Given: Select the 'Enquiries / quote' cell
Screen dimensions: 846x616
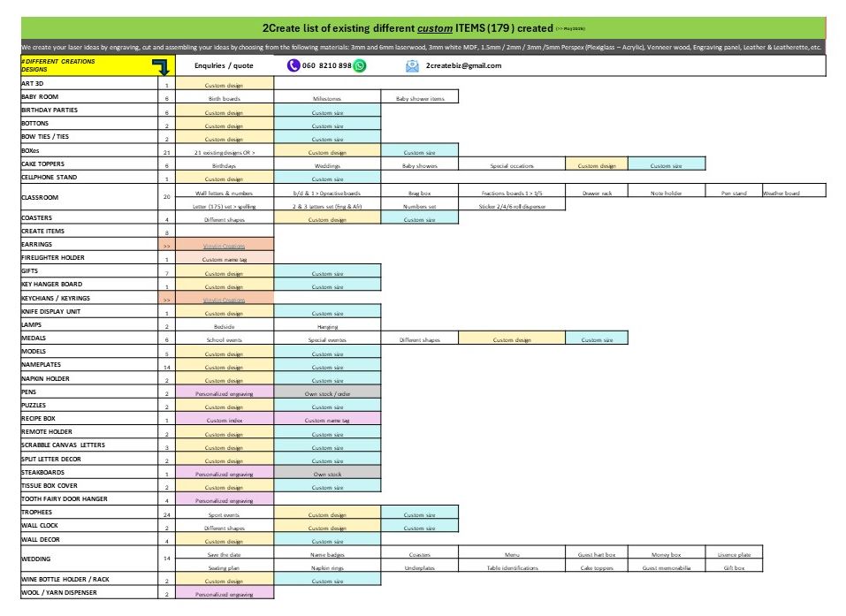Looking at the screenshot, I should [224, 65].
